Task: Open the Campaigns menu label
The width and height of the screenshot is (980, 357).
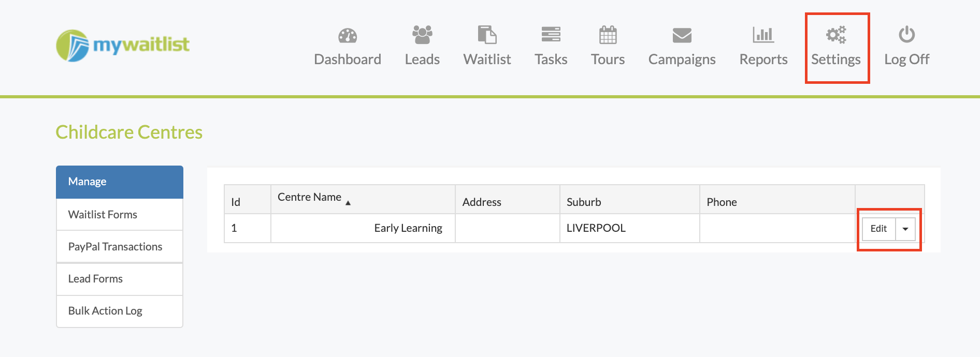Action: [682, 60]
